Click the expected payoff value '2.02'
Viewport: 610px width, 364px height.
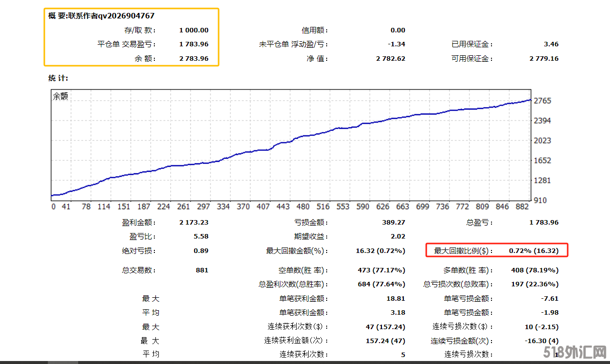coord(398,237)
